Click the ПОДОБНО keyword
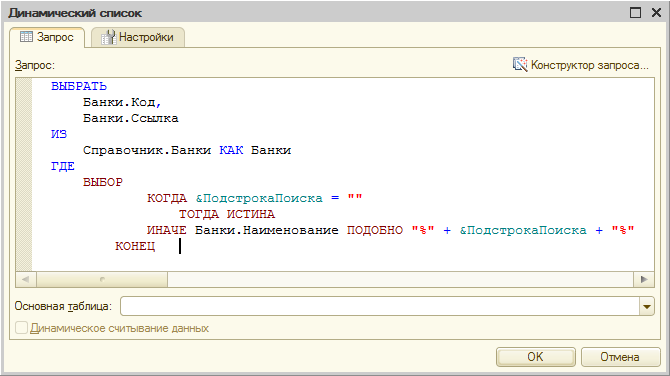This screenshot has height=376, width=670. [x=375, y=230]
